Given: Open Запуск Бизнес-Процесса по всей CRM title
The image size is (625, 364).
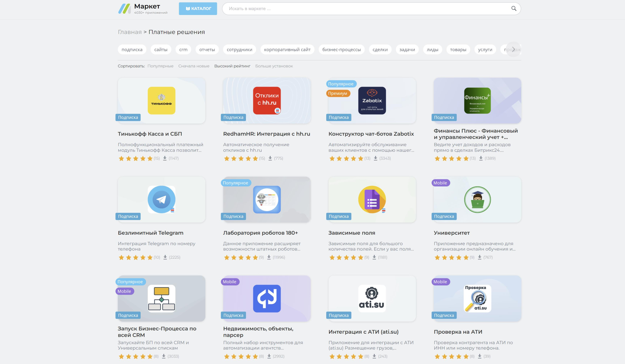Looking at the screenshot, I should point(157,332).
